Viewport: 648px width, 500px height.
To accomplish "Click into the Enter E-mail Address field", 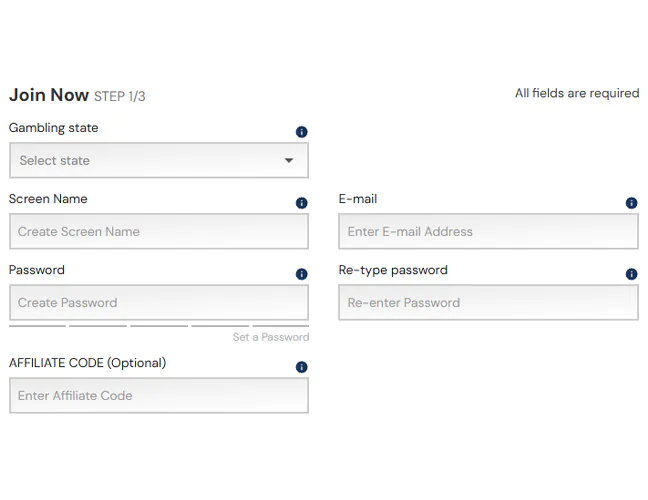I will click(x=488, y=232).
